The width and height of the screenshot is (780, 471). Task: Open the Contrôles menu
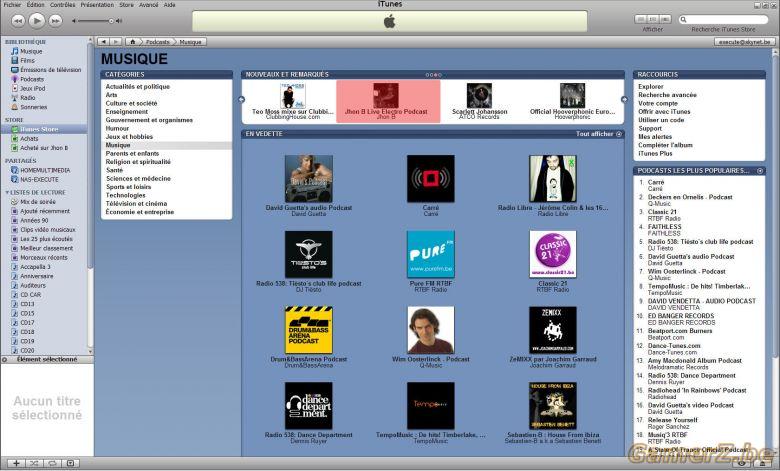[63, 4]
